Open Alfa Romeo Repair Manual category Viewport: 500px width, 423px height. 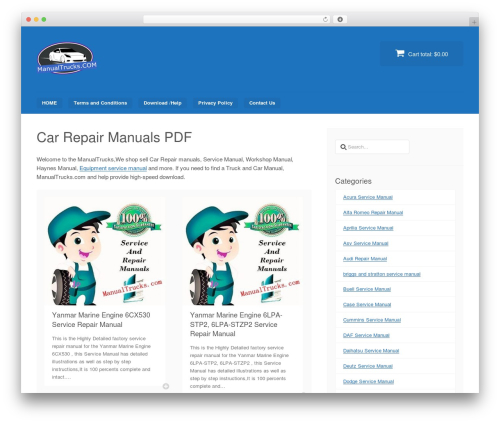[x=373, y=213]
